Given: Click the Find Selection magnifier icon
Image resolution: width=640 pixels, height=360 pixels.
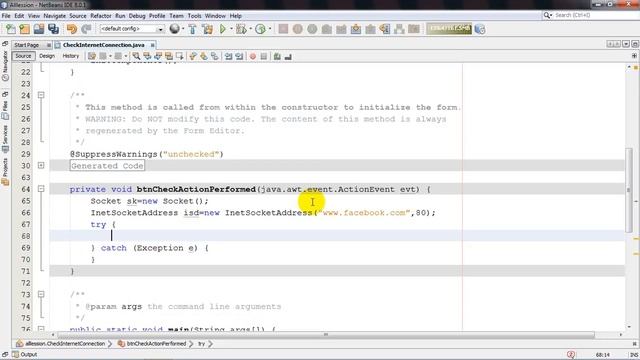Looking at the screenshot, I should point(136,56).
